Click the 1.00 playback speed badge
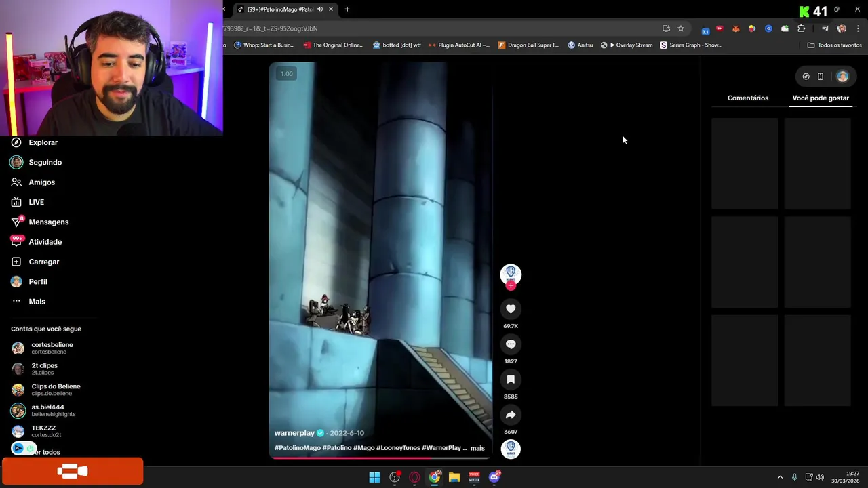The height and width of the screenshot is (488, 868). click(x=287, y=74)
